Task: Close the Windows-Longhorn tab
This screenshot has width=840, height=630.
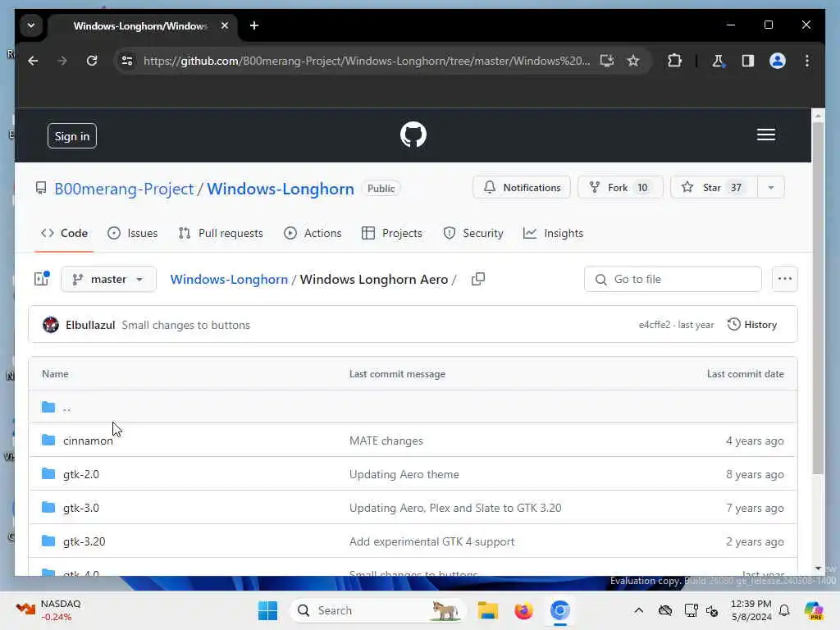Action: coord(225,25)
